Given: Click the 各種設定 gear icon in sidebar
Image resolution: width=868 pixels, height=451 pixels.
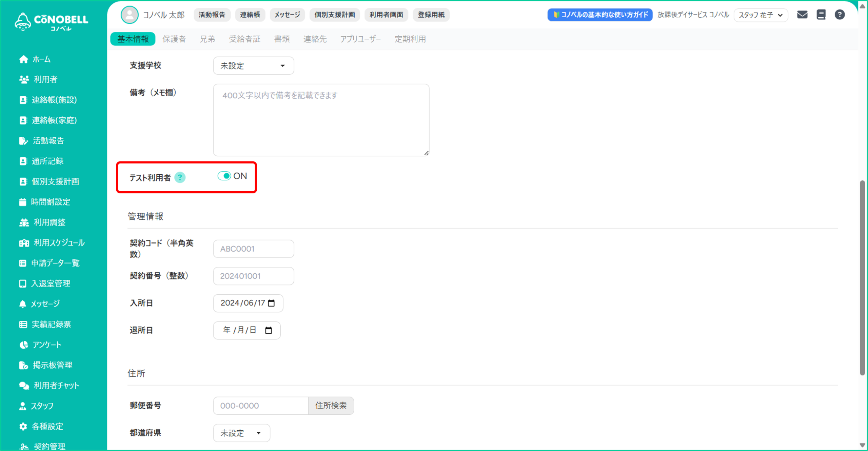Looking at the screenshot, I should (23, 426).
